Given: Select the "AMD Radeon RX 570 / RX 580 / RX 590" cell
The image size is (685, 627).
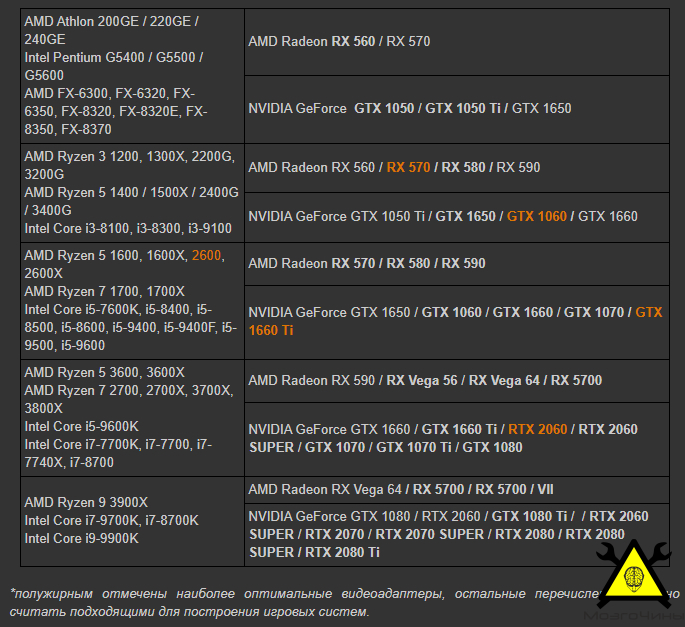Looking at the screenshot, I should (x=457, y=264).
